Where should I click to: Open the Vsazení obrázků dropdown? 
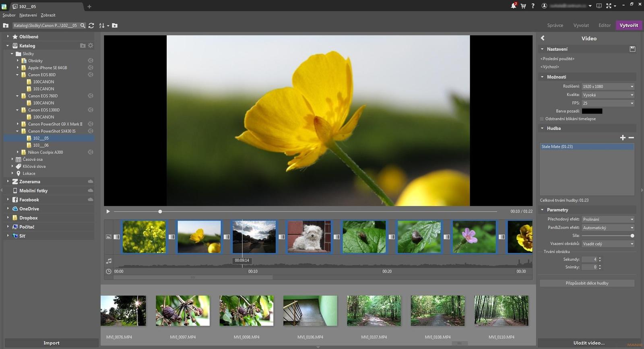pos(608,244)
